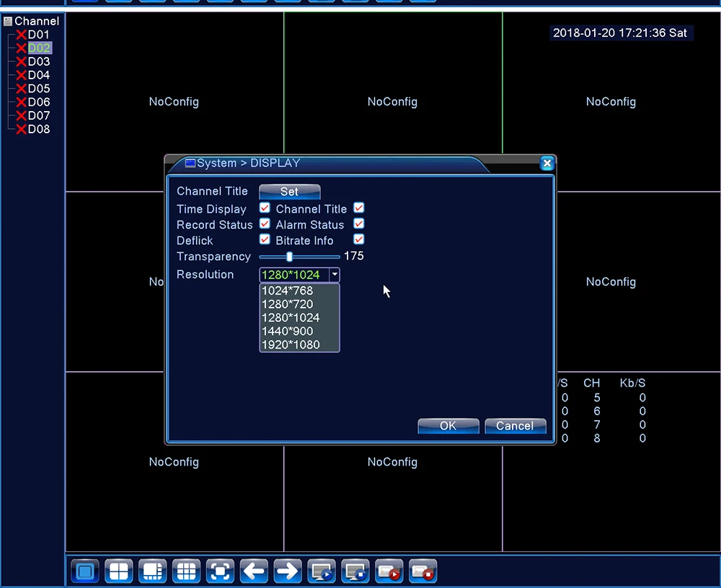
Task: Choose 1440*900 from resolution list
Action: pyautogui.click(x=299, y=331)
